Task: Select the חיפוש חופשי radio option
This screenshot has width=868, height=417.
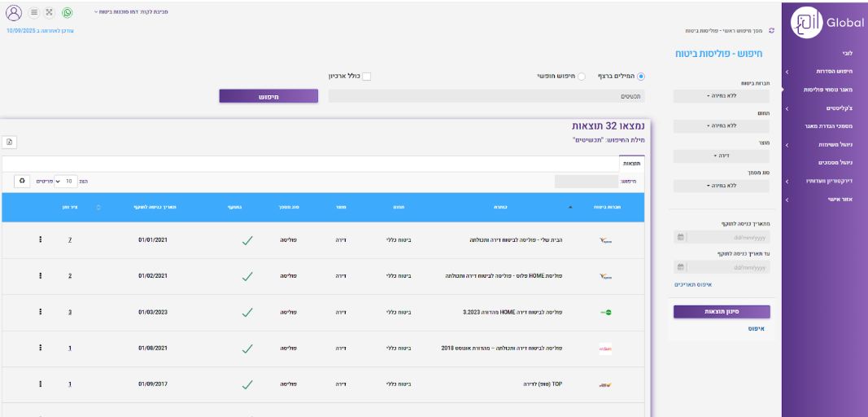Action: (x=582, y=77)
